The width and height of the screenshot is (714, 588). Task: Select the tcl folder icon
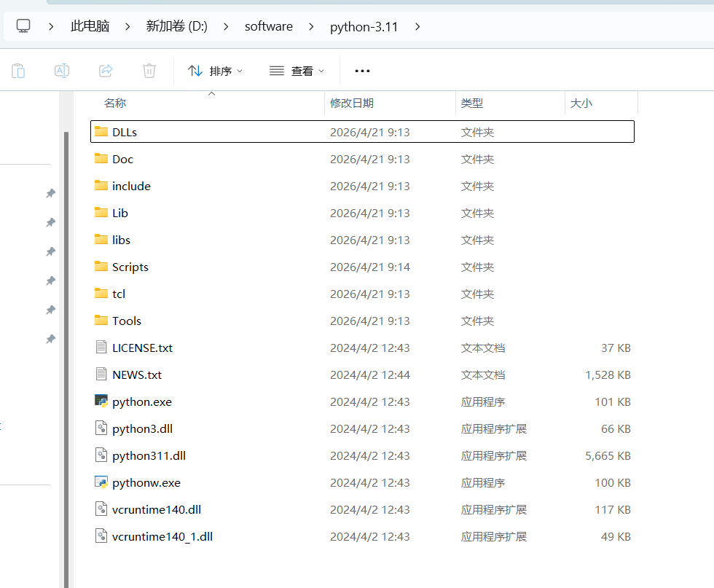101,293
